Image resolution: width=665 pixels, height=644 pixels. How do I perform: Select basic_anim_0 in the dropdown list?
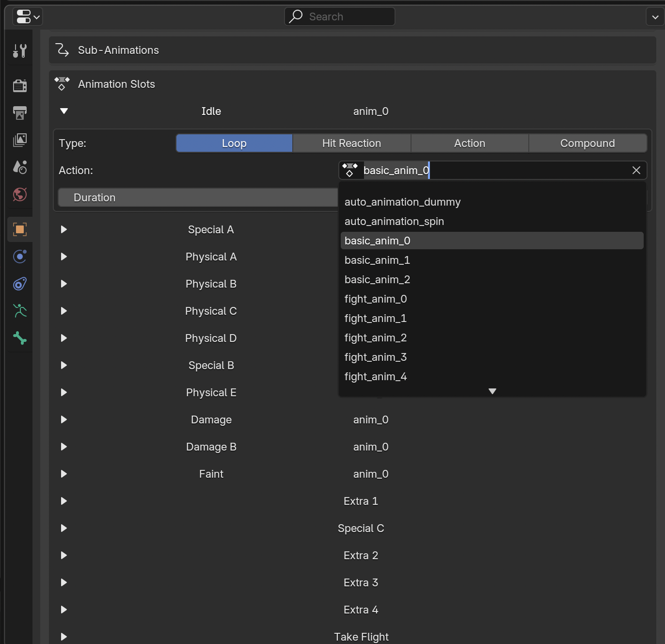(x=492, y=241)
